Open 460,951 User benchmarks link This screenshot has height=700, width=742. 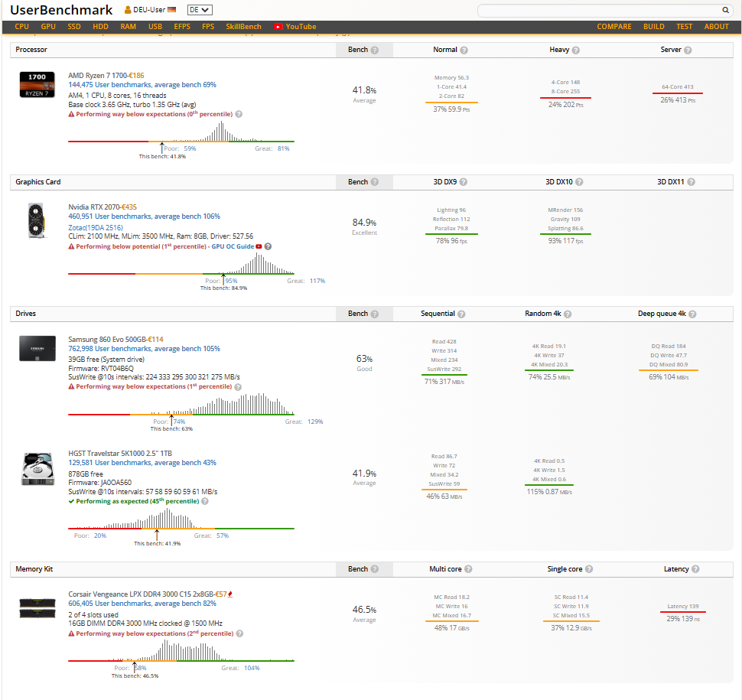(144, 217)
